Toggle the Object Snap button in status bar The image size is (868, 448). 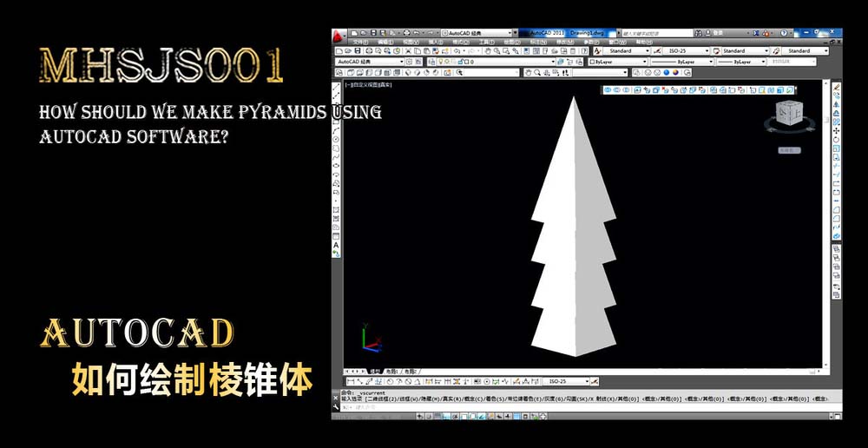coord(464,417)
